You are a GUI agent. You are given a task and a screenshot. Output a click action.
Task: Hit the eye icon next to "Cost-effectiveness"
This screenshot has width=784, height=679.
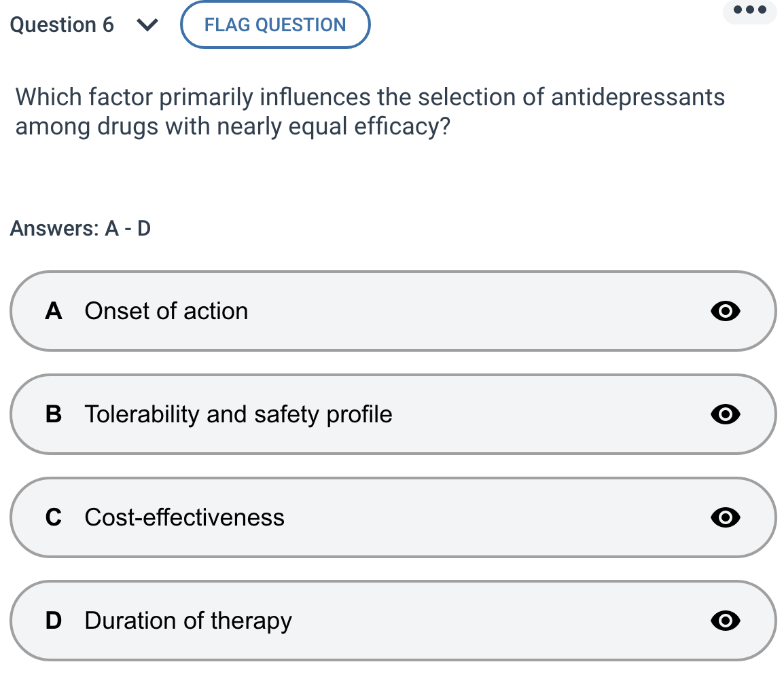click(725, 517)
